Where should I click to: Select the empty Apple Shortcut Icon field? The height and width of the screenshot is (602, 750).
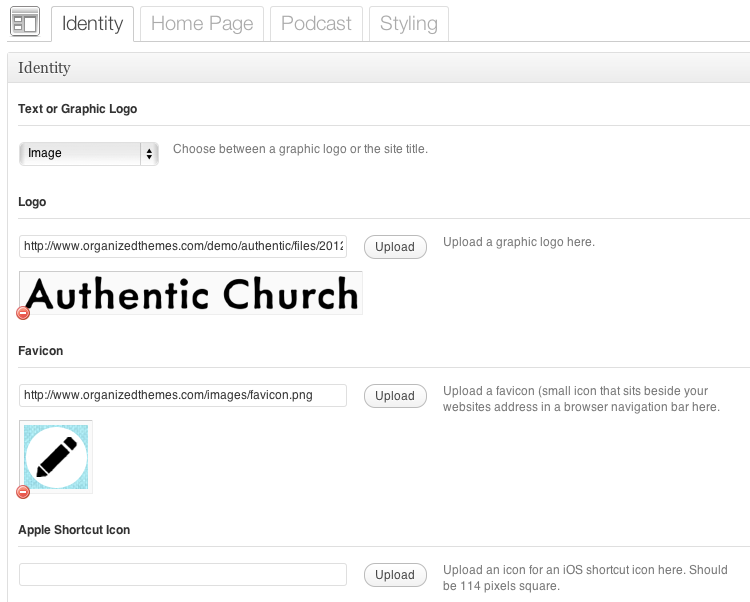[x=183, y=574]
